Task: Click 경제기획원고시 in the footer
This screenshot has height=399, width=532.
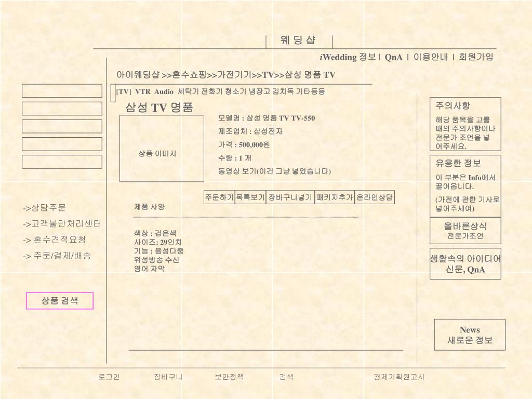Action: point(399,377)
